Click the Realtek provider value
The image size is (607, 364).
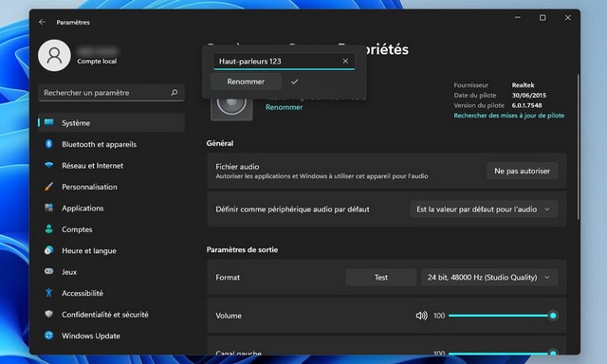[523, 85]
